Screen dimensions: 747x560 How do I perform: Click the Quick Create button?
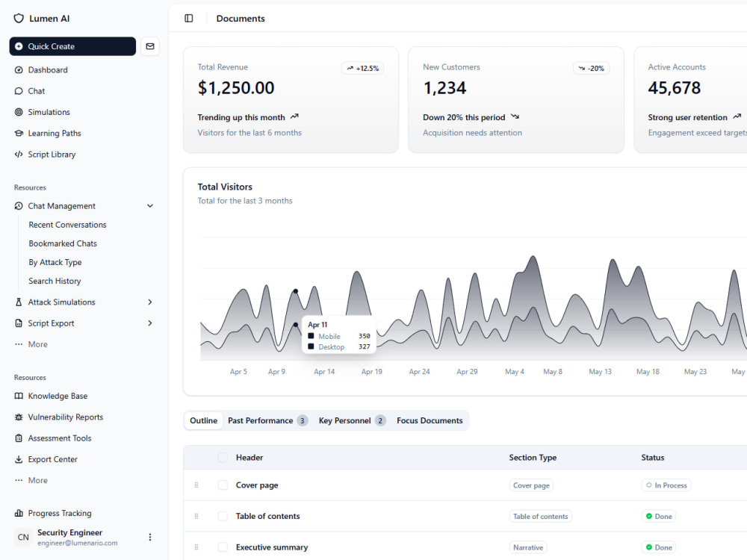tap(72, 46)
